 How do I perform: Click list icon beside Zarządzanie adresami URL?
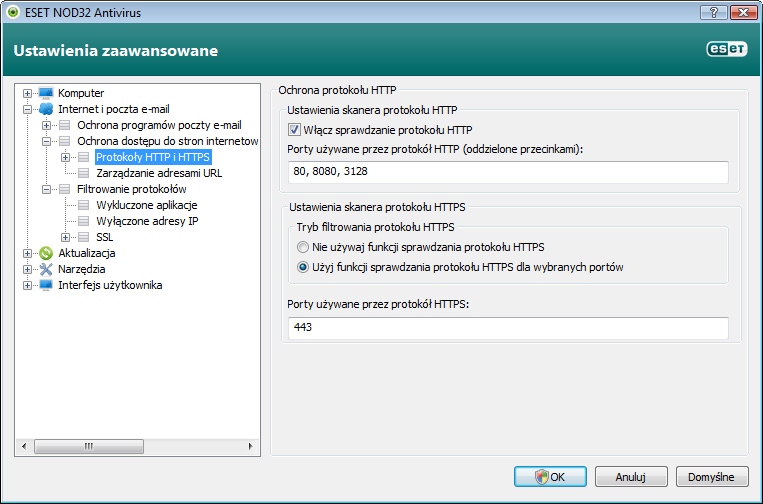point(84,173)
